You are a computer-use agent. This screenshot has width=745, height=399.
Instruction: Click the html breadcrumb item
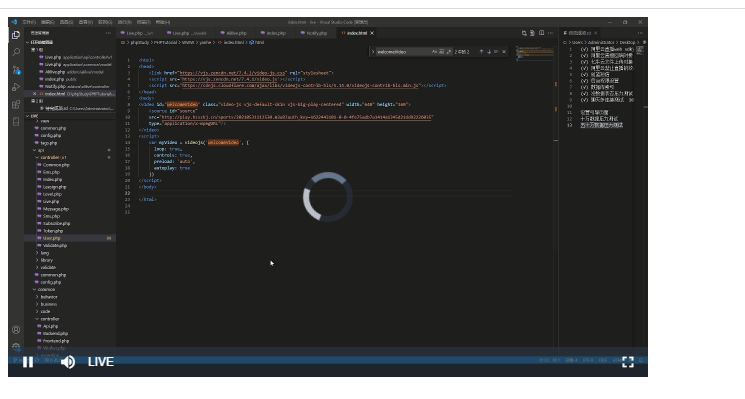(257, 43)
